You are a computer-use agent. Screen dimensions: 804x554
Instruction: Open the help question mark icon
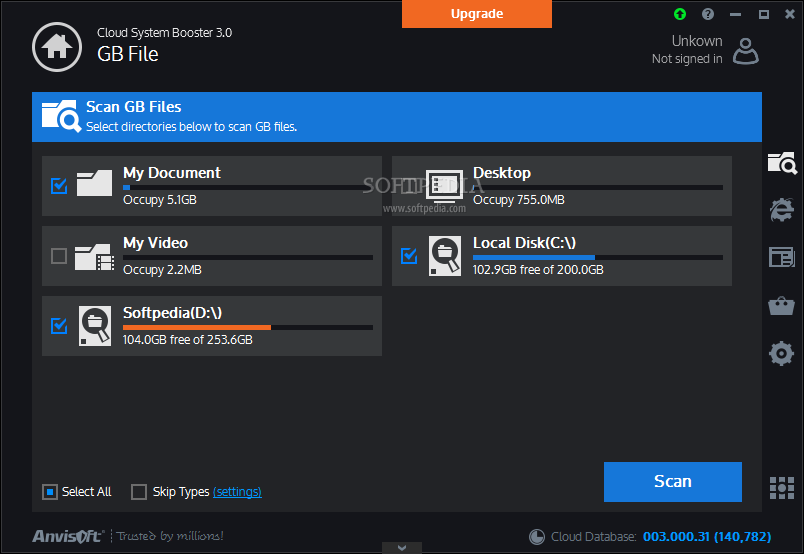point(708,14)
